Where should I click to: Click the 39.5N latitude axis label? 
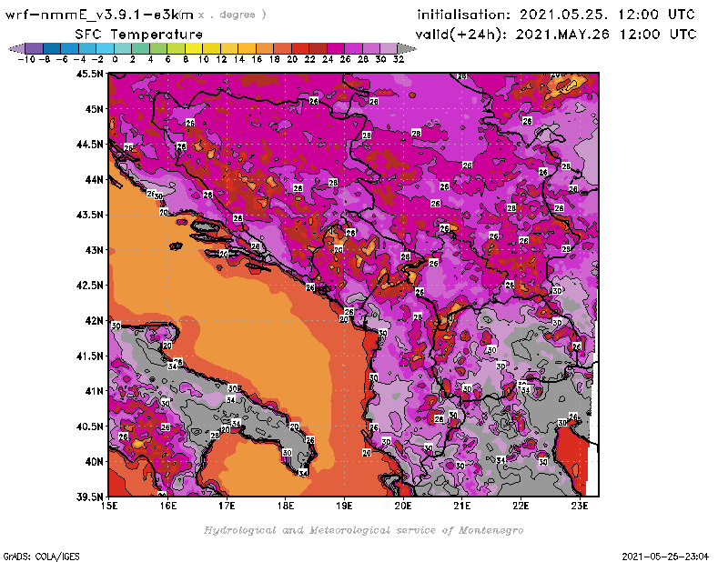89,497
